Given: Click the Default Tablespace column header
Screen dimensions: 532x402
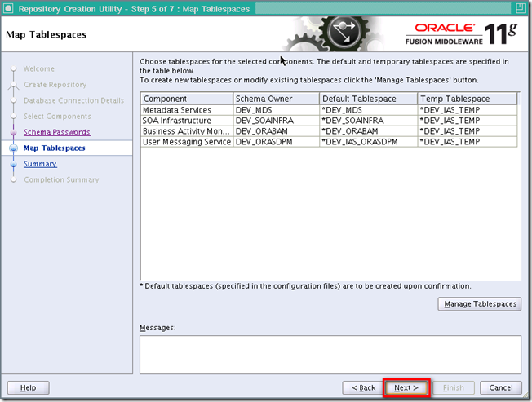Looking at the screenshot, I should click(369, 99).
